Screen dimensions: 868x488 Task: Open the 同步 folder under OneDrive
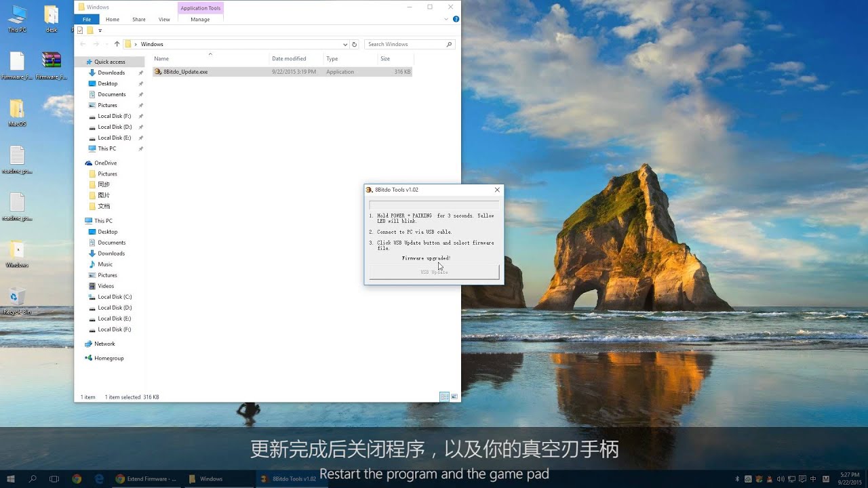click(104, 184)
